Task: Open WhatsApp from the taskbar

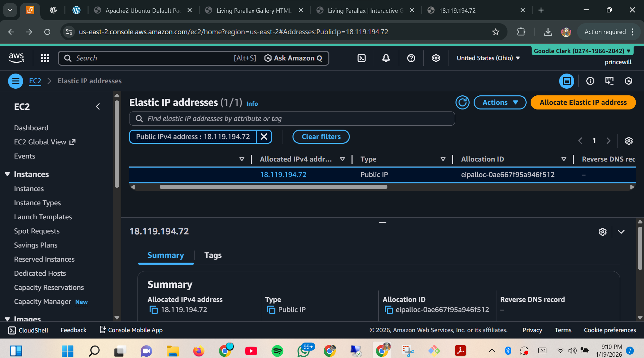Action: pyautogui.click(x=304, y=351)
